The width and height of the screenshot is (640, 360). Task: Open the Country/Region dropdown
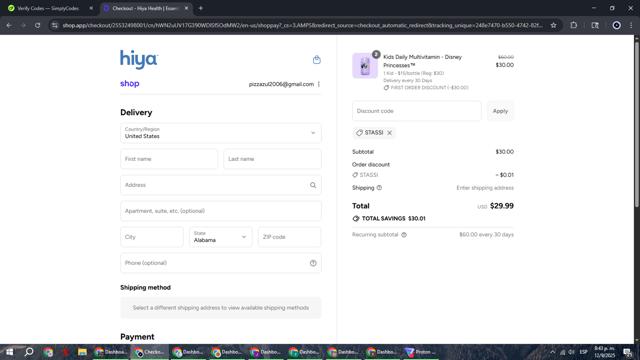221,133
